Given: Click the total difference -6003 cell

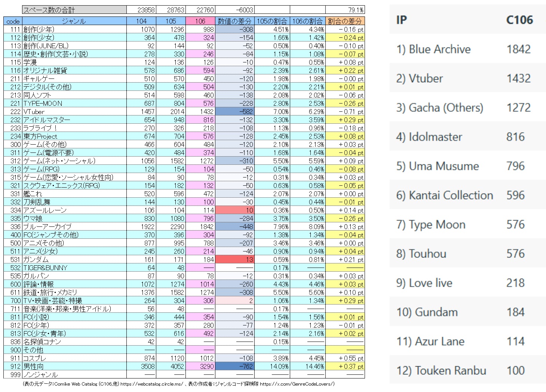Looking at the screenshot, I should point(235,10).
